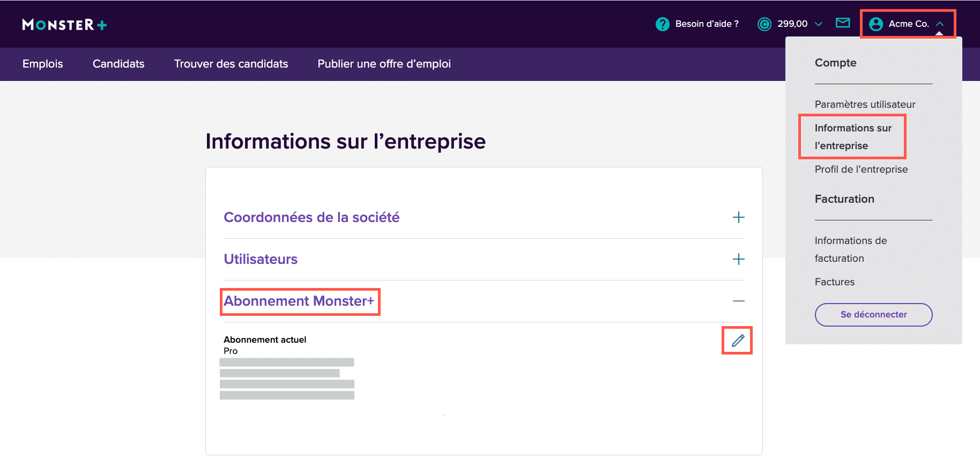
Task: Click the Coordonnées de la société heading
Action: click(311, 217)
